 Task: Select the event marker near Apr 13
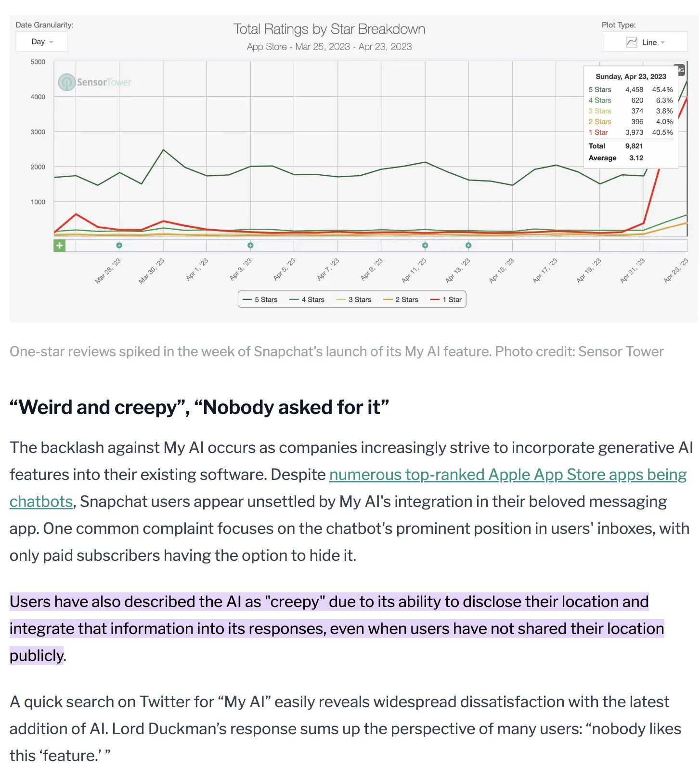click(468, 246)
